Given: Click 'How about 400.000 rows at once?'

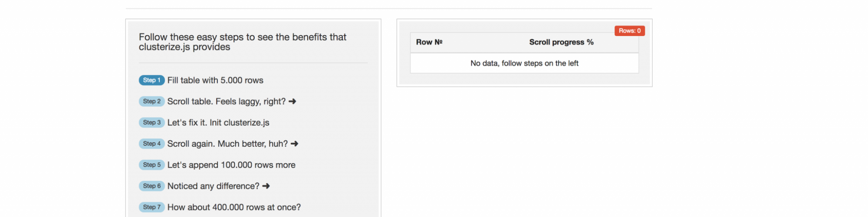Looking at the screenshot, I should point(234,207).
